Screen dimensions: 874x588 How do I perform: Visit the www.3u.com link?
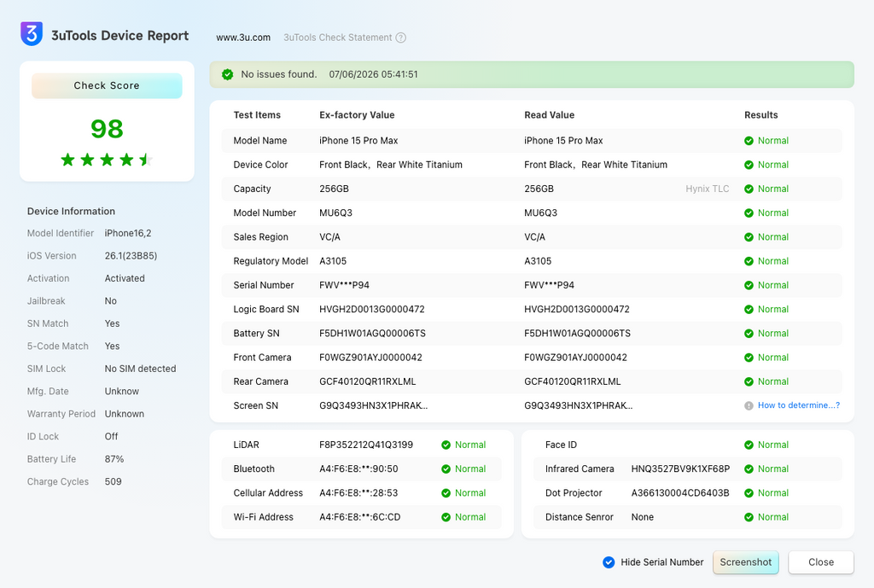pos(243,38)
